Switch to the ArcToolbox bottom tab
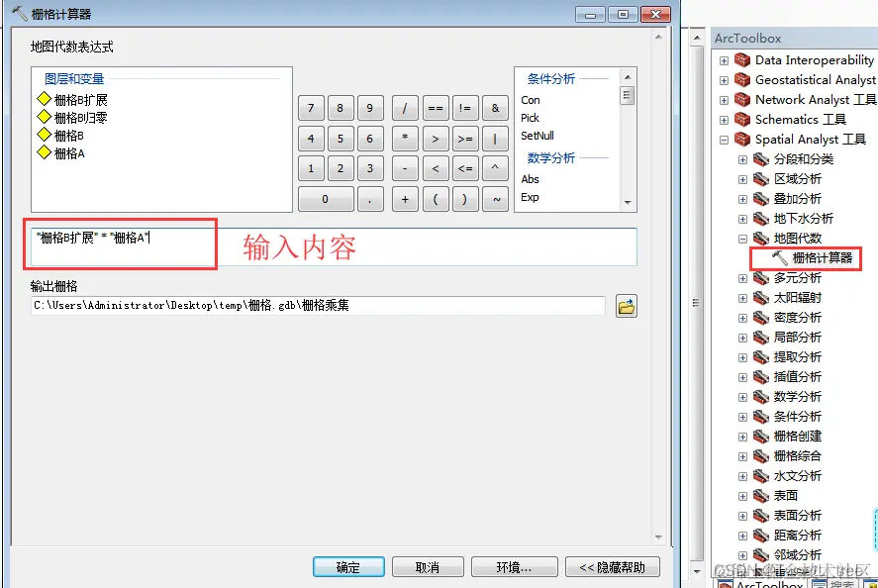 coord(761,584)
